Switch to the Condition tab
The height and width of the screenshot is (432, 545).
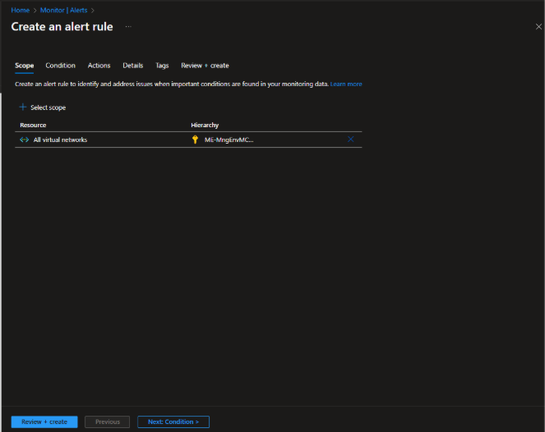[60, 66]
